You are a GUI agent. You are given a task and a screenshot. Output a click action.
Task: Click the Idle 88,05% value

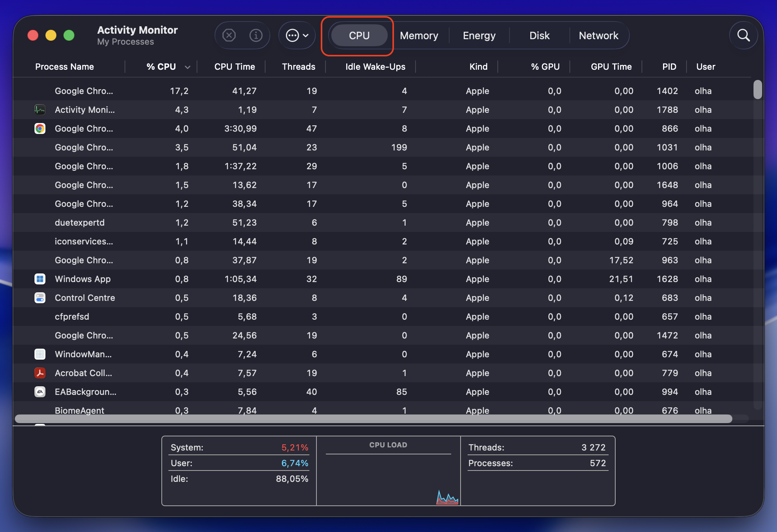pos(292,479)
